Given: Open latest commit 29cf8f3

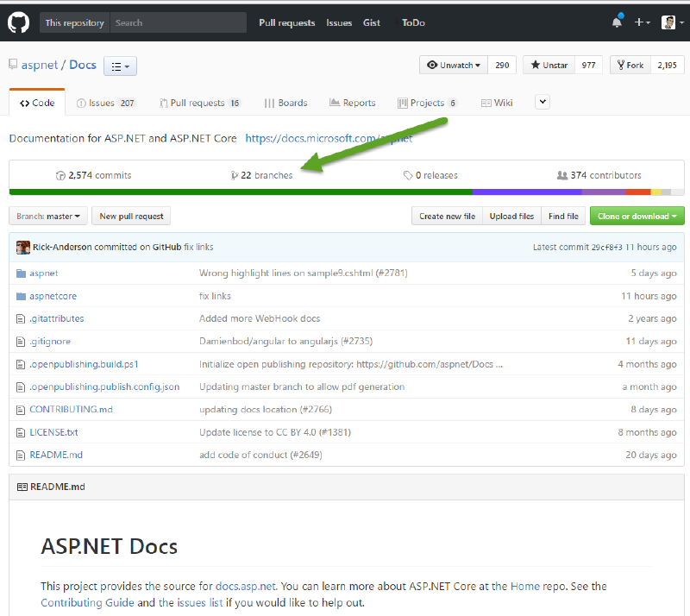Looking at the screenshot, I should click(x=607, y=248).
